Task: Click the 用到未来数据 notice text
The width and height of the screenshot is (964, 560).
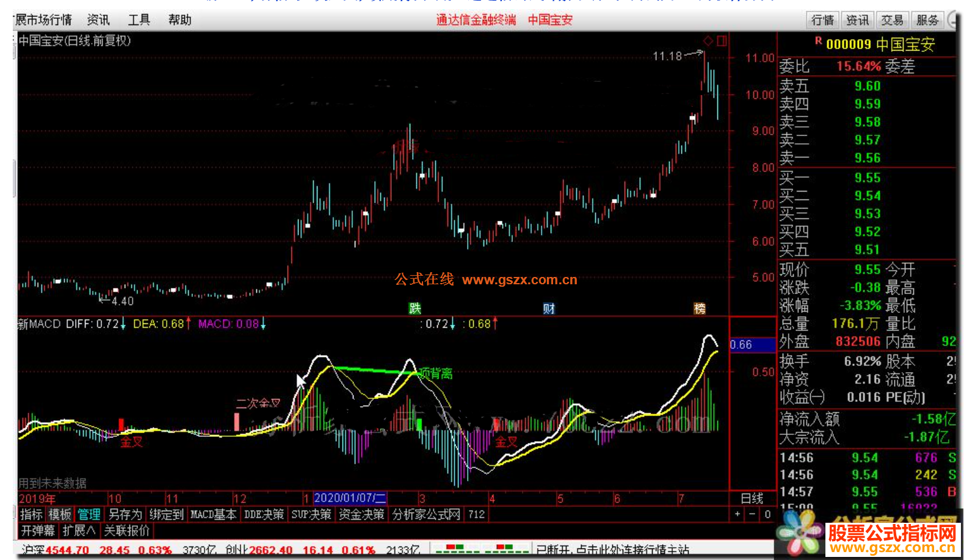Action: [52, 483]
